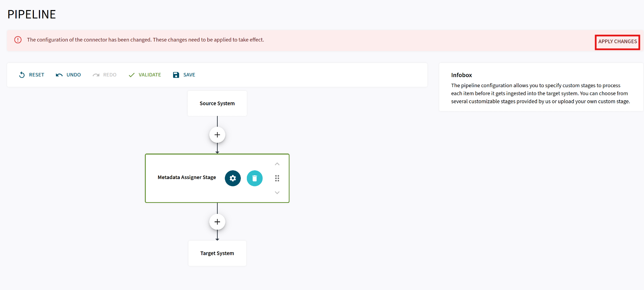This screenshot has width=644, height=290.
Task: Select the Target System node
Action: (217, 253)
